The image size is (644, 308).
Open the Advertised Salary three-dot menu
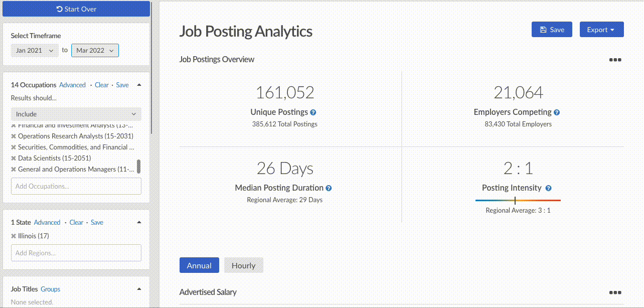click(x=615, y=292)
